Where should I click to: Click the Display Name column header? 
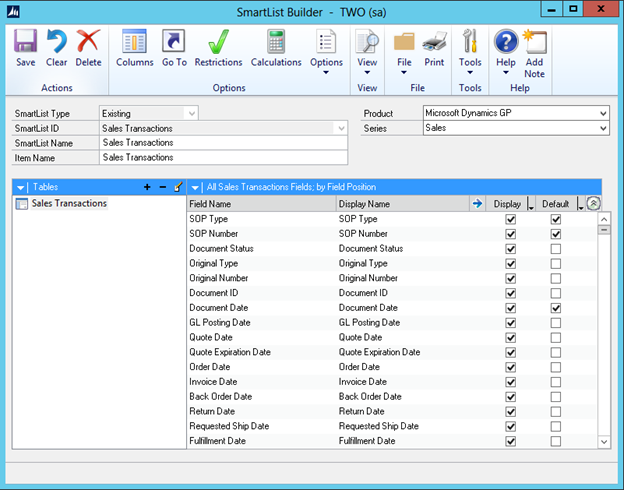click(x=403, y=204)
